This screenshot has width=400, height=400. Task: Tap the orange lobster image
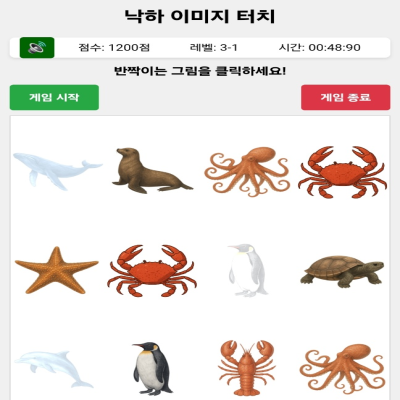(x=247, y=368)
